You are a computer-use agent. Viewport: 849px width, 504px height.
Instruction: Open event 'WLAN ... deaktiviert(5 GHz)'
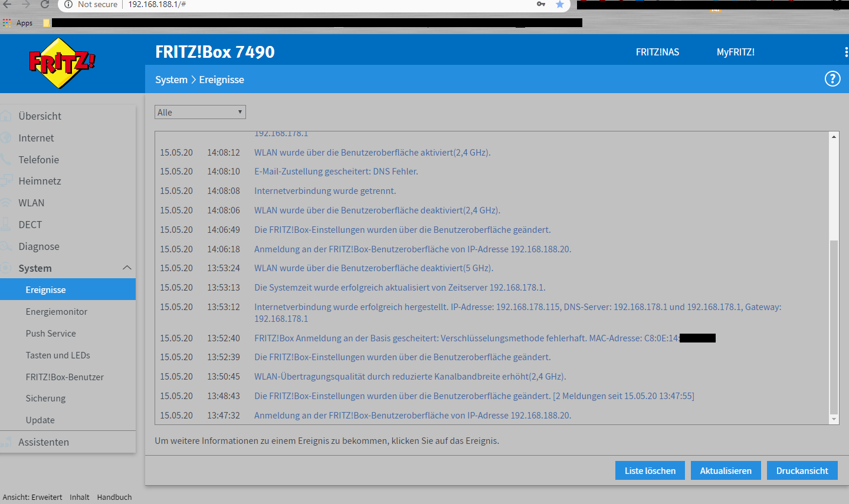(373, 268)
